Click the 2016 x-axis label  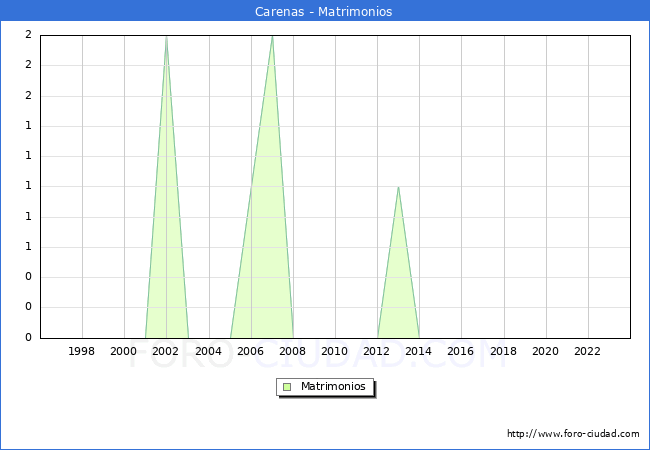pyautogui.click(x=461, y=351)
